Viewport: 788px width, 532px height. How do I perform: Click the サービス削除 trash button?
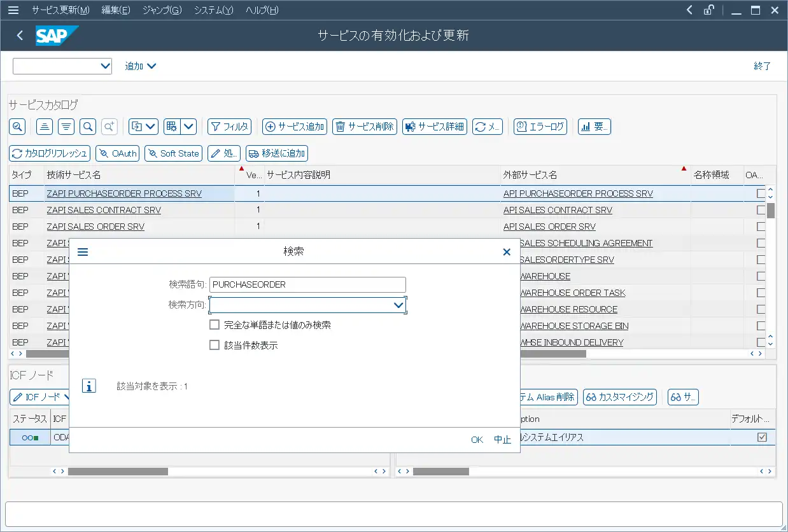(x=365, y=127)
